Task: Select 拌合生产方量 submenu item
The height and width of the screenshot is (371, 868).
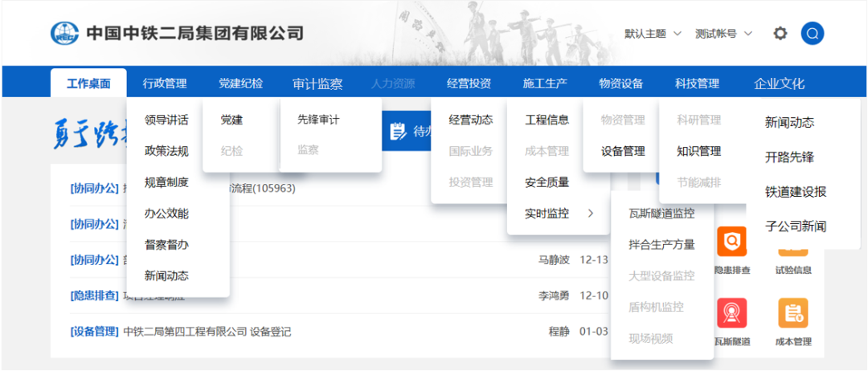Action: pyautogui.click(x=662, y=244)
